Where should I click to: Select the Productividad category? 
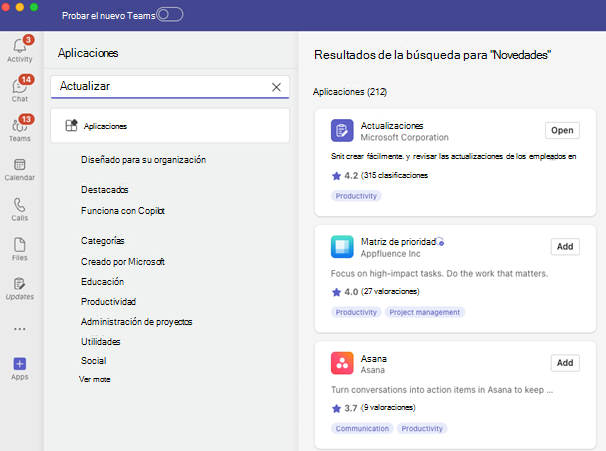point(109,301)
